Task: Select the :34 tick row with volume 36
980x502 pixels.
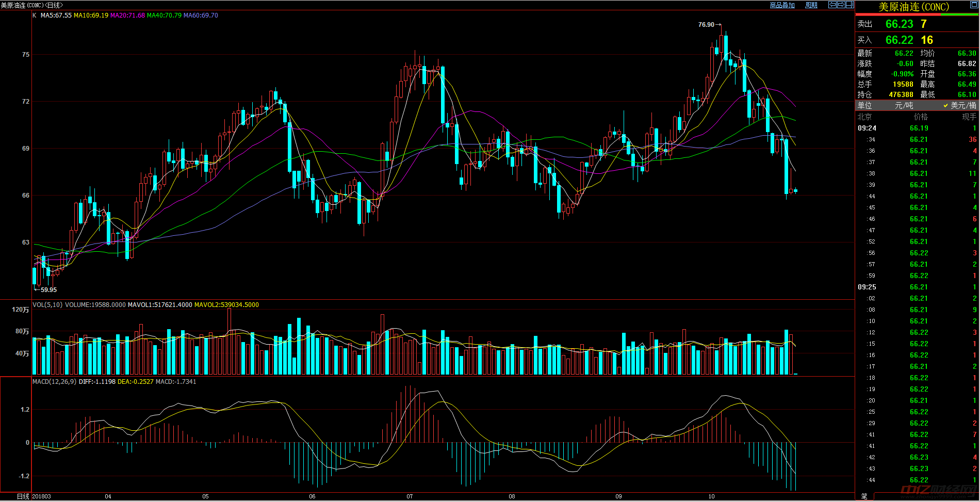Action: click(x=917, y=140)
